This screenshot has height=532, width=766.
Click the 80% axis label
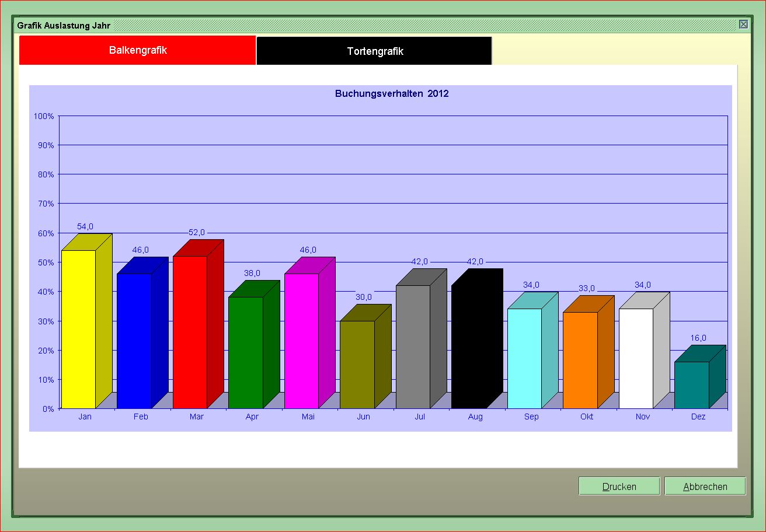46,174
